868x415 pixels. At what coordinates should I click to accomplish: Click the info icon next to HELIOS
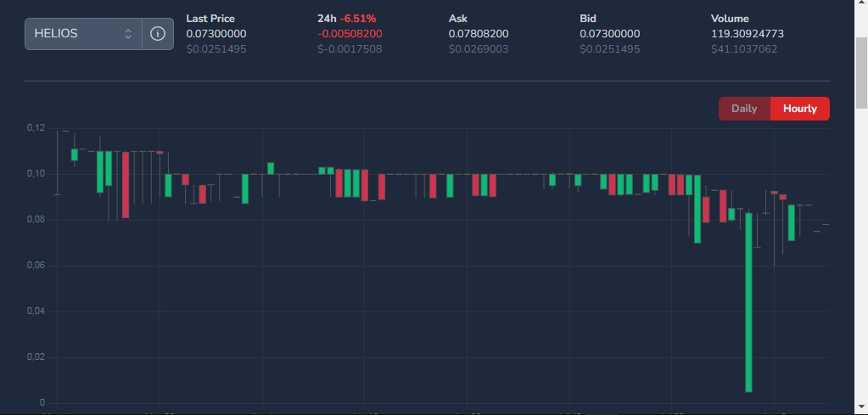point(158,34)
